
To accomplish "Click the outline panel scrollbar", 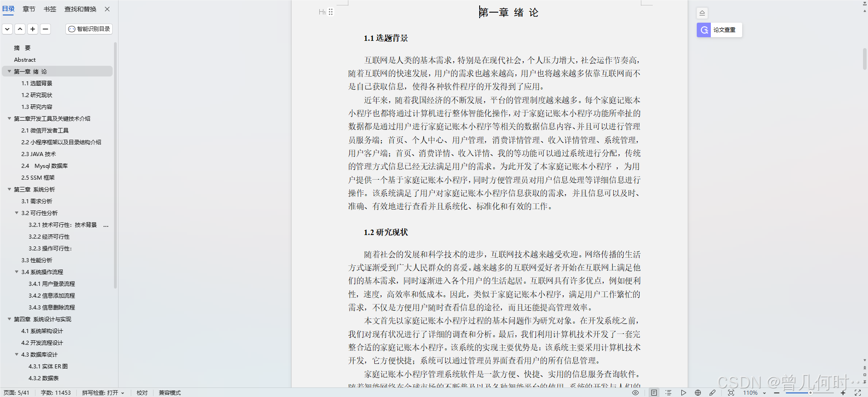I will 115,166.
